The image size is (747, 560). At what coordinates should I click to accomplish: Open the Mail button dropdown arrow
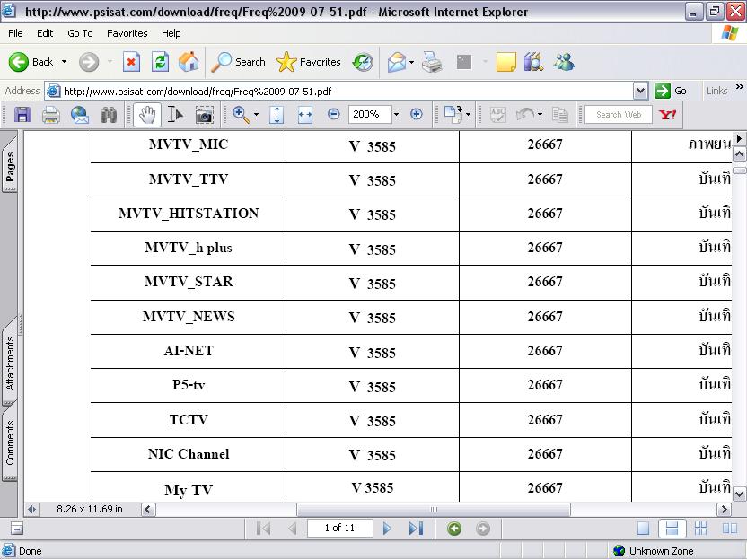411,62
